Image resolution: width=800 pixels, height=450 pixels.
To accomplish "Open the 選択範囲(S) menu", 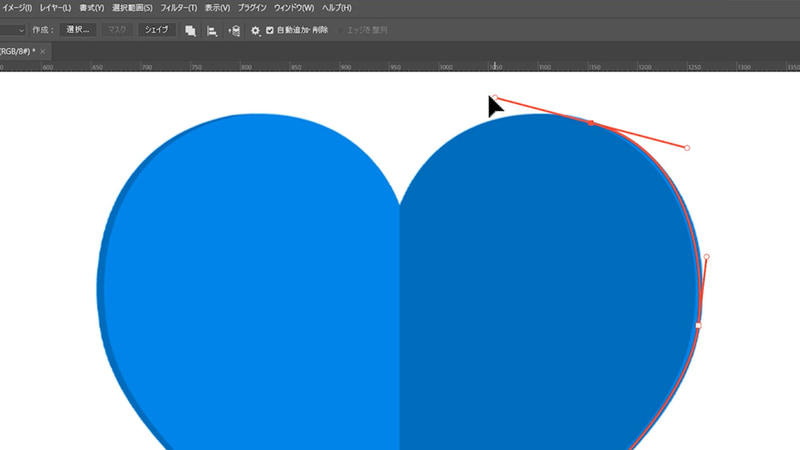I will coord(132,8).
